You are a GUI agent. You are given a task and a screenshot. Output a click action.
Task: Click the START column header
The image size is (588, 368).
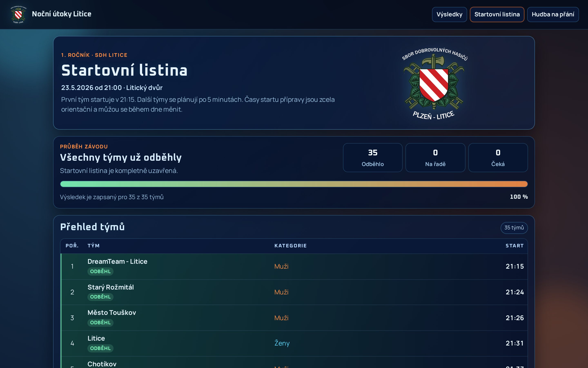[x=515, y=246]
